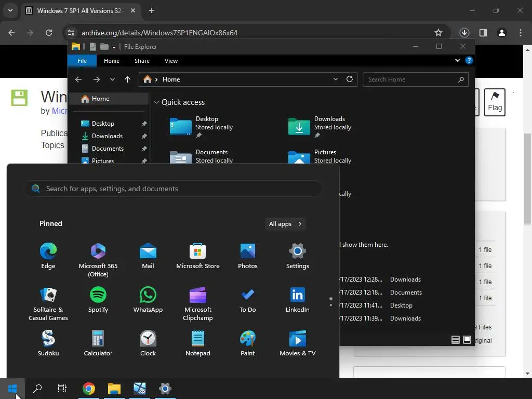Switch to File Explorer on taskbar
Viewport: 532px width, 399px height.
pos(114,389)
